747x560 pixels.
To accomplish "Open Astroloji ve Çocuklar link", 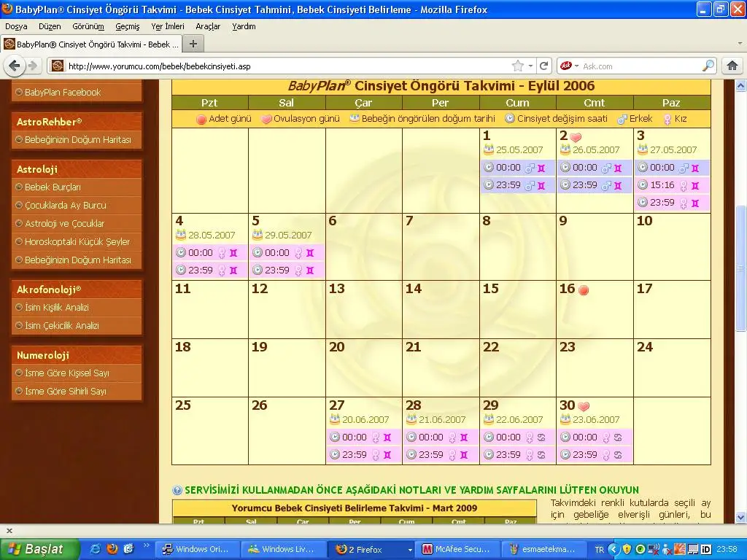I will tap(64, 223).
